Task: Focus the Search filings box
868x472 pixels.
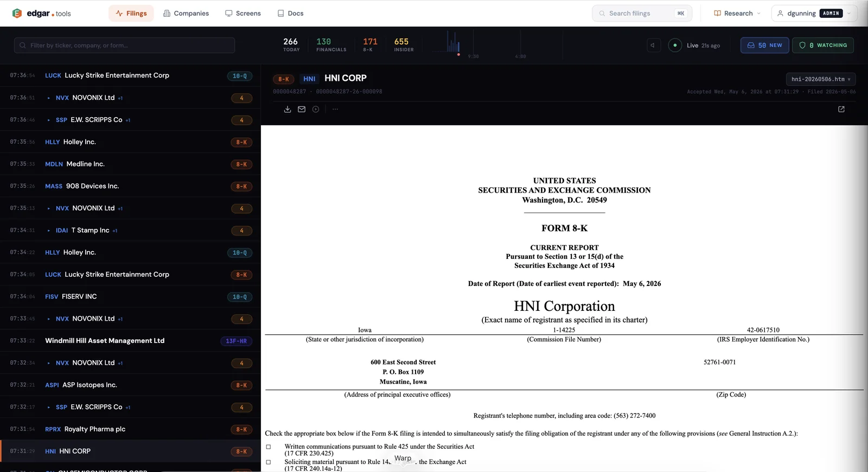Action: [x=642, y=13]
